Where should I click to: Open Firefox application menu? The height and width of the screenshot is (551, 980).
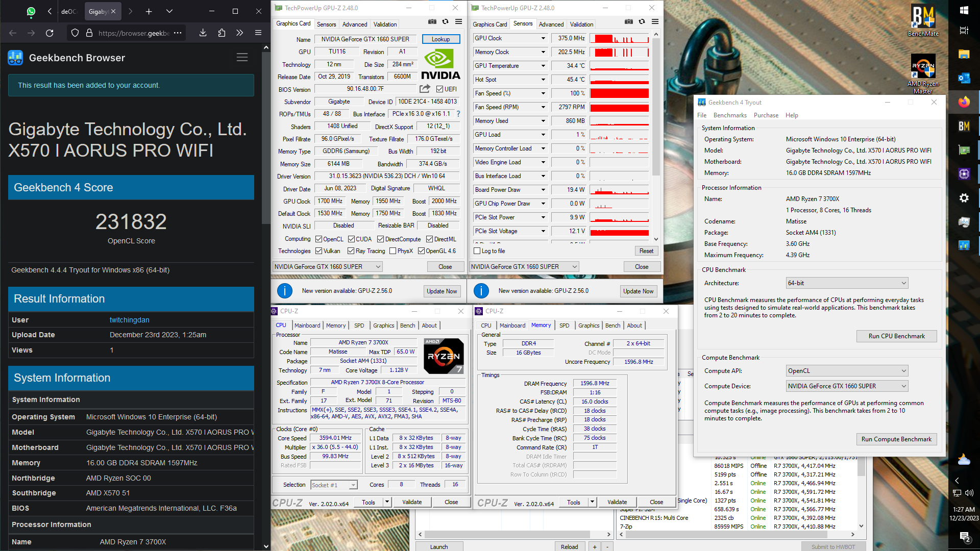258,33
